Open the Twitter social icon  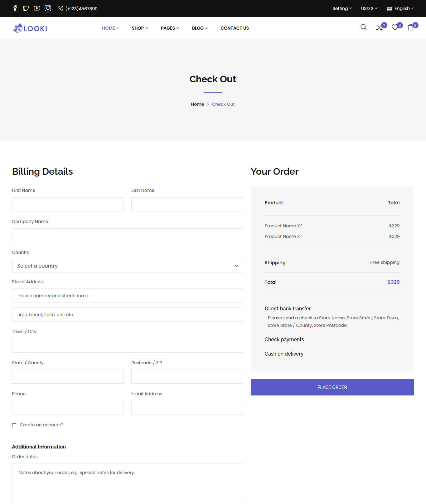pos(26,8)
